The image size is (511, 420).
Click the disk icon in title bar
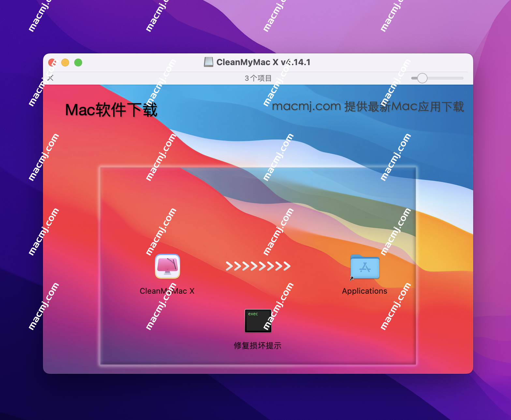[209, 62]
